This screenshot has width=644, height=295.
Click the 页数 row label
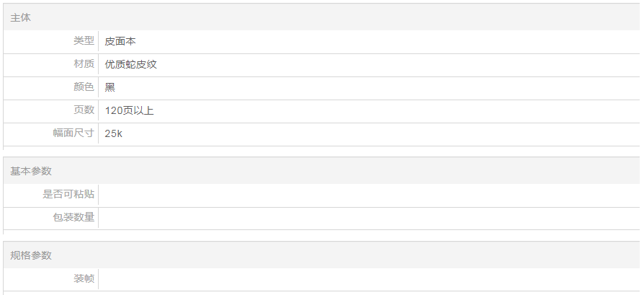coord(84,110)
